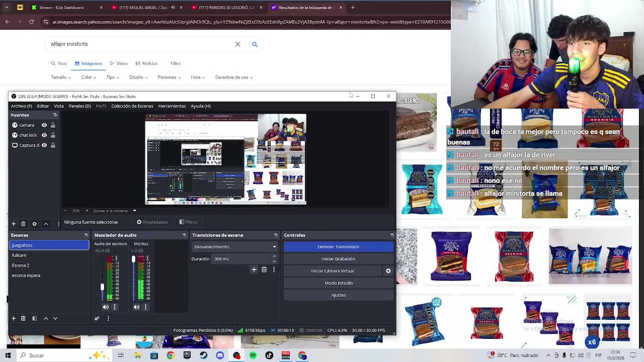Clear the Yahoo search box with X

coord(238,44)
